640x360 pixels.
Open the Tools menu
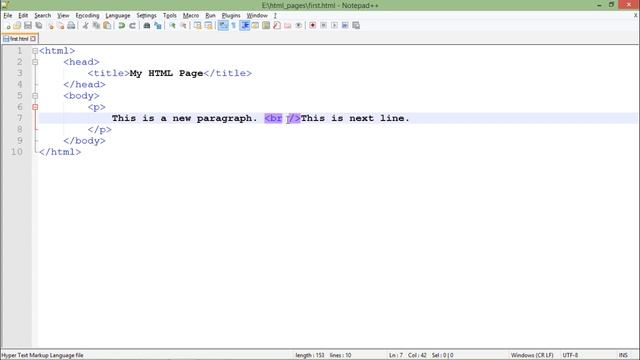(x=169, y=16)
